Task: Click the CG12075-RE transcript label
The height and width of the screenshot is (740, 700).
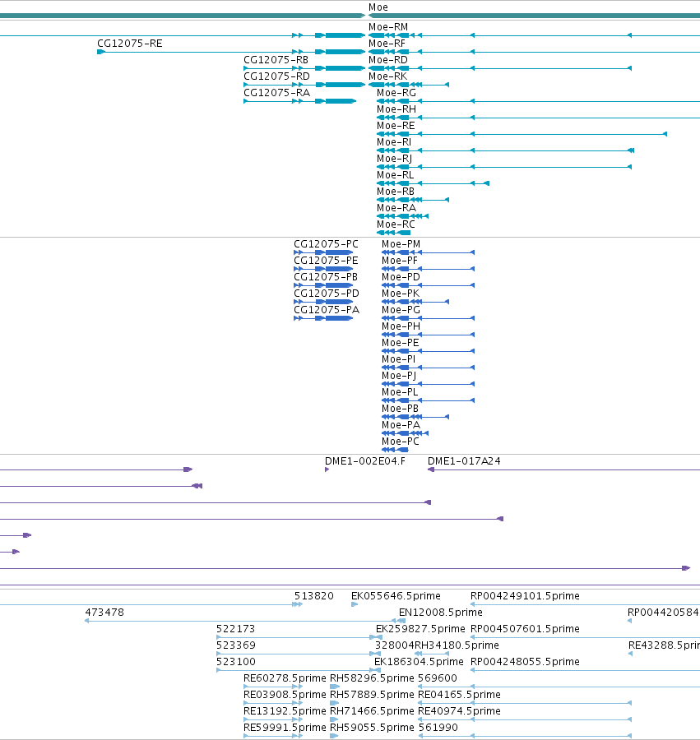Action: (130, 44)
